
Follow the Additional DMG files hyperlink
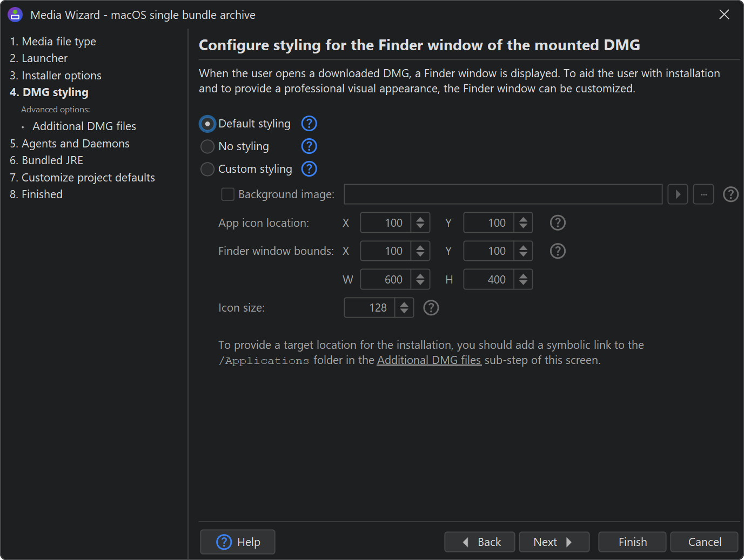429,360
